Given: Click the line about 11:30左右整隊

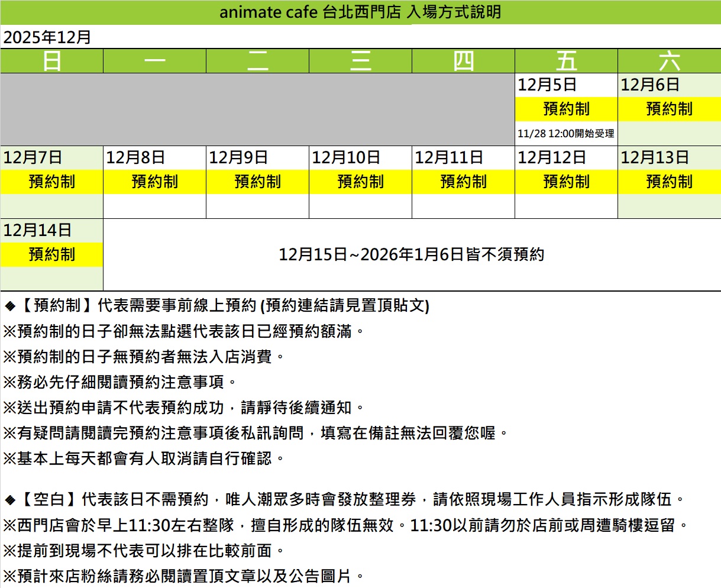Looking at the screenshot, I should coord(347,525).
